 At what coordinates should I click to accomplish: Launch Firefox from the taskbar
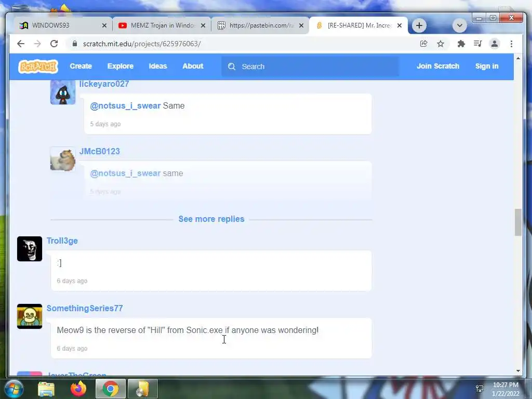(78, 389)
